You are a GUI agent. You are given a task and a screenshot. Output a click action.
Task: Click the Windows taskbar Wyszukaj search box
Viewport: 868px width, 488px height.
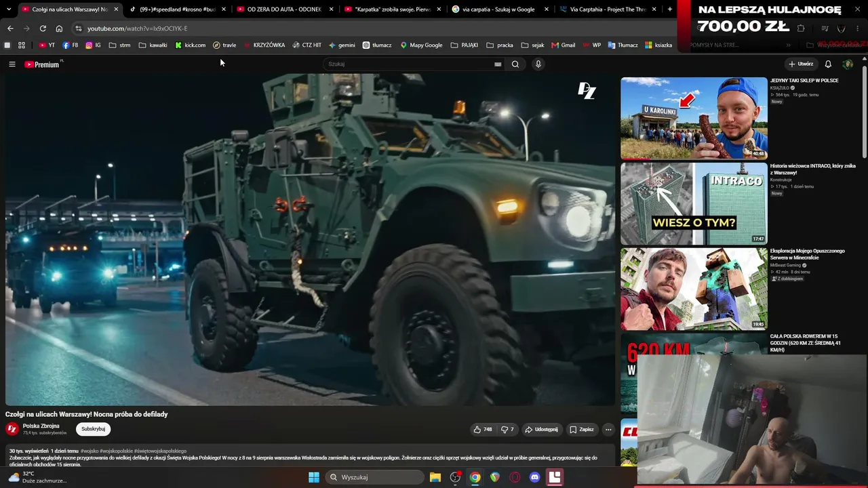374,477
